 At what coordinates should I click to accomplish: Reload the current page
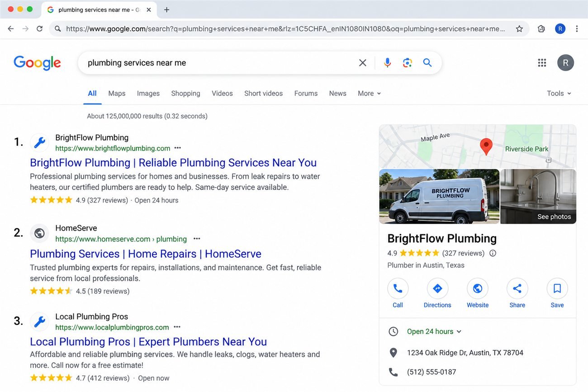coord(40,29)
